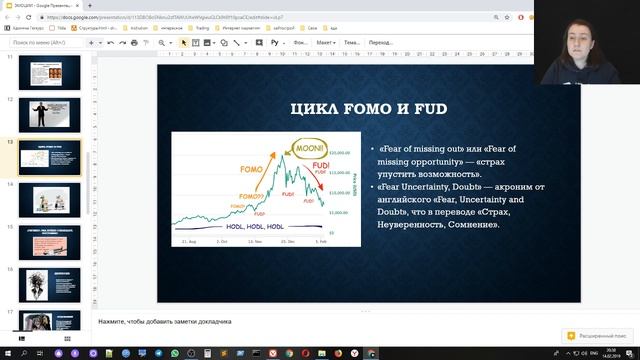Open Task View on taskbar

(40, 353)
